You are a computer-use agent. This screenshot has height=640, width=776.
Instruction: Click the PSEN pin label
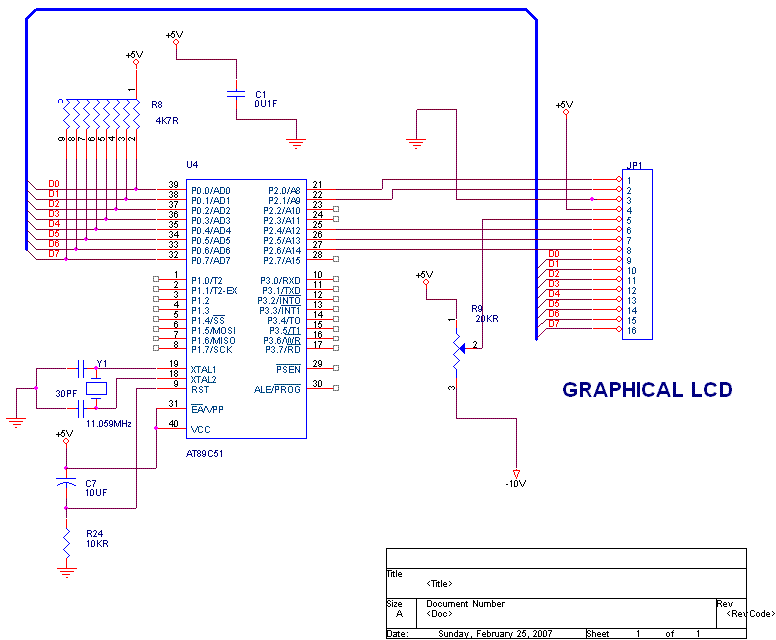pyautogui.click(x=288, y=369)
